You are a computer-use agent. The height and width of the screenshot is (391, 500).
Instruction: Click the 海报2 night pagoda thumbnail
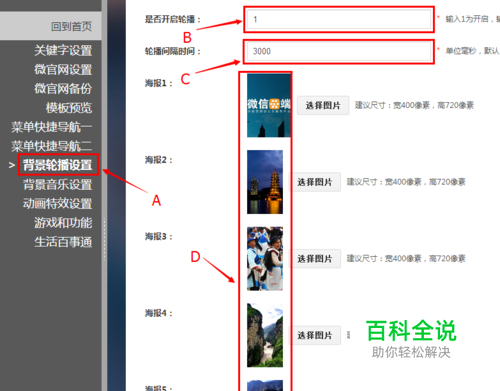point(265,182)
